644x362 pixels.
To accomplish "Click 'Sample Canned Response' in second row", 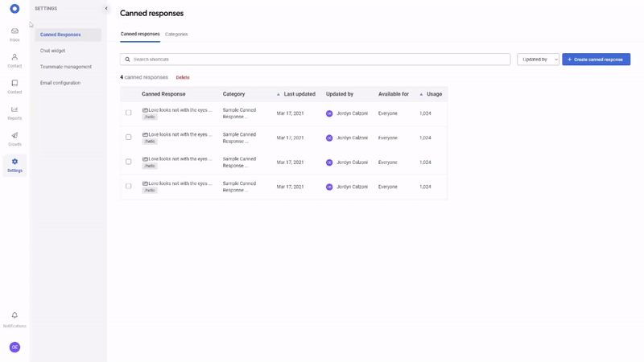I will coord(239,138).
